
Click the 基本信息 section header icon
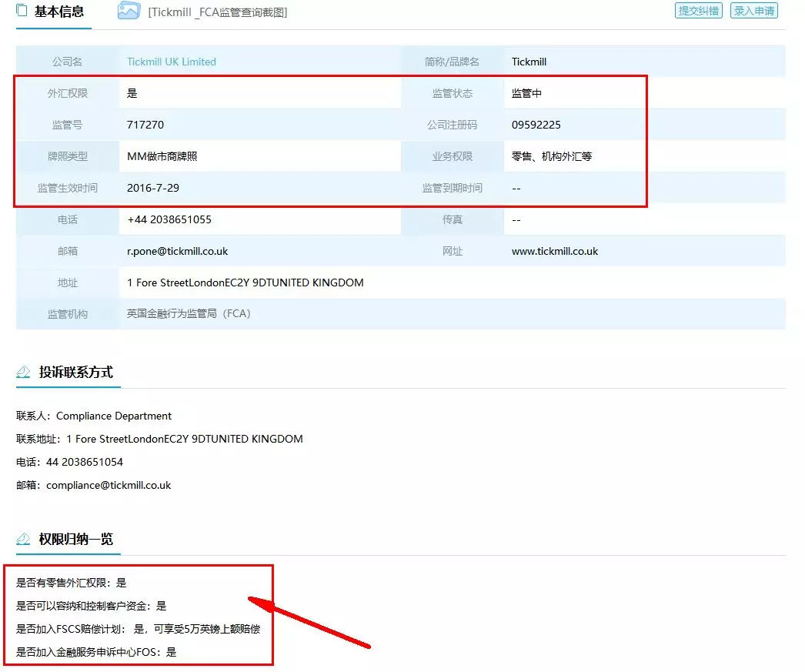coord(22,11)
